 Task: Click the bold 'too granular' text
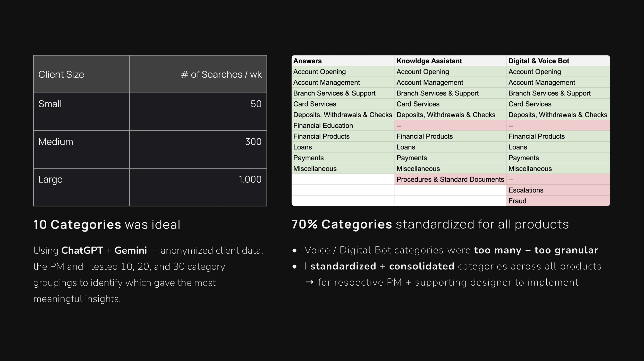pos(566,250)
